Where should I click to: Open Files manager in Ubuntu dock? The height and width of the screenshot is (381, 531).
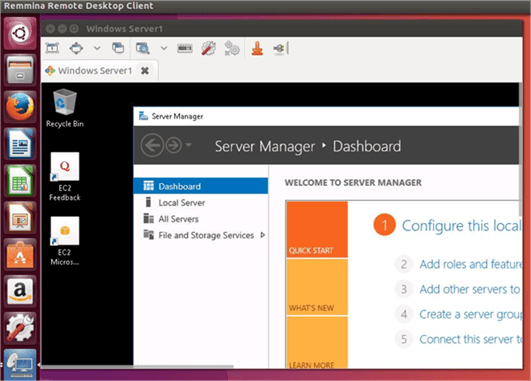coord(20,70)
